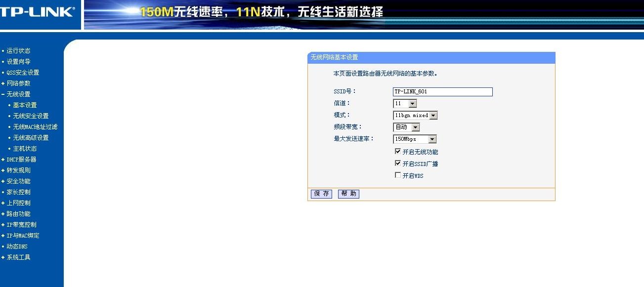
Task: Open 运行状态 page in sidebar
Action: (18, 50)
